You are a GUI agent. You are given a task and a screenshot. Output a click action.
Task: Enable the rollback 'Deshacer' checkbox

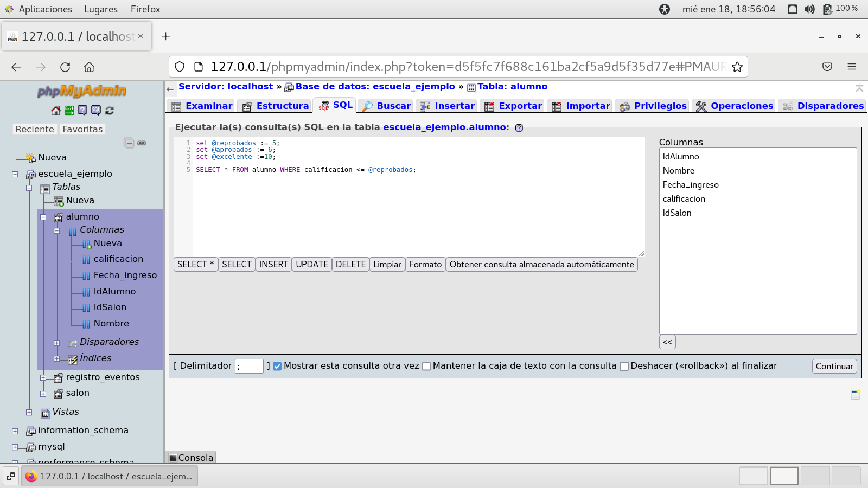624,366
